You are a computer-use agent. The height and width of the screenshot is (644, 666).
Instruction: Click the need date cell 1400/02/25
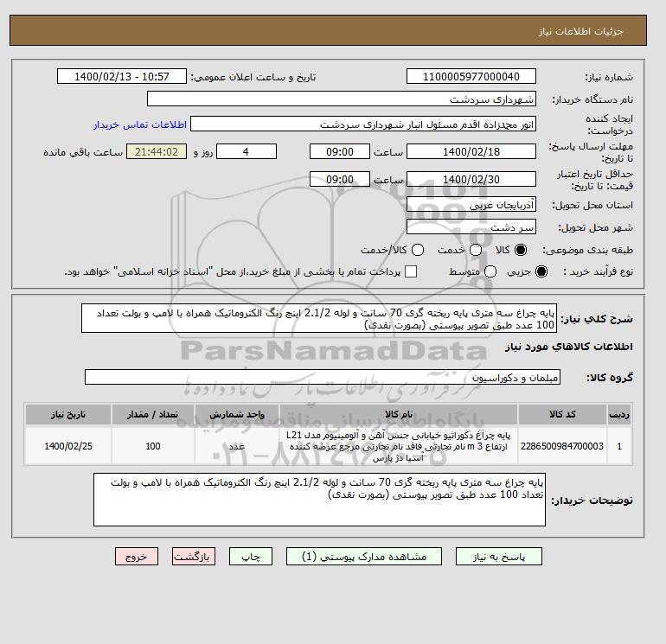(x=68, y=446)
